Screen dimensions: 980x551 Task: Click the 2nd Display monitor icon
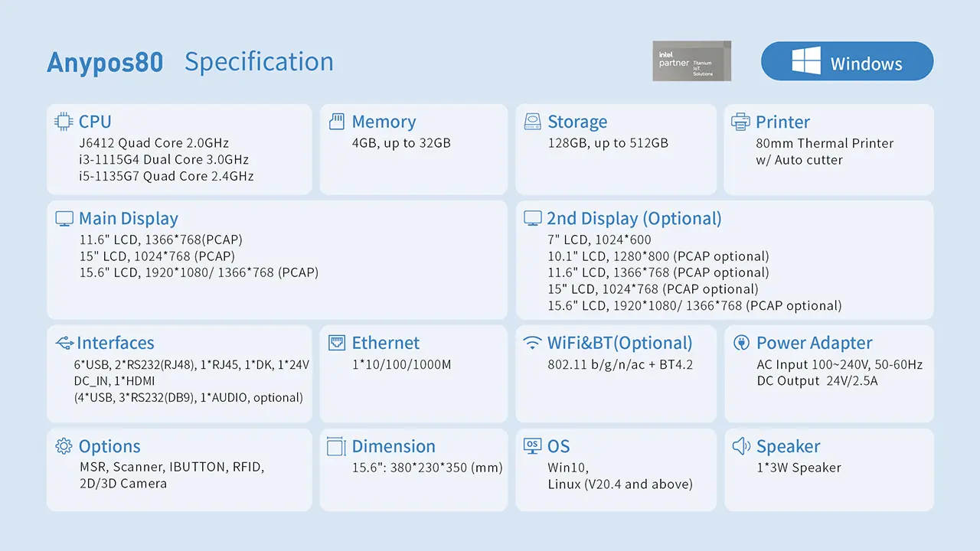point(533,219)
